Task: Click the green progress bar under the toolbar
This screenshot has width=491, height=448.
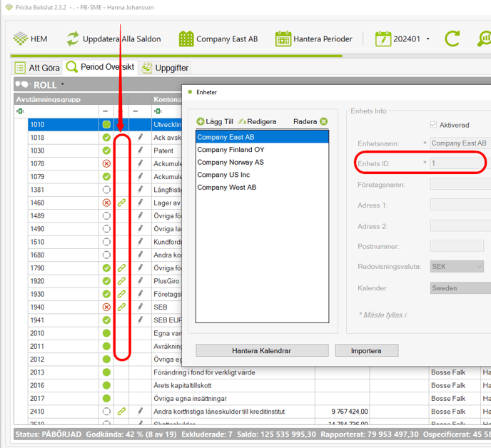Action: click(176, 56)
